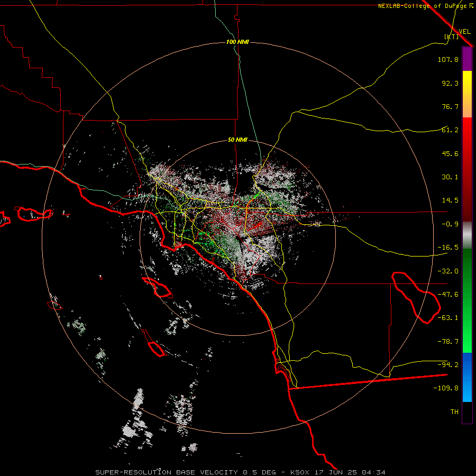Screen dimensions: 476x476
Task: Click the [KT] units label
Action: pos(452,36)
